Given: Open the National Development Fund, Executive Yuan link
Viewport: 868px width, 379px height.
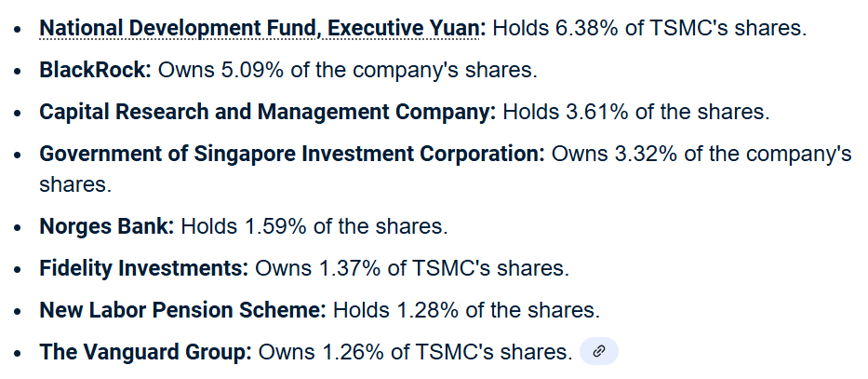Looking at the screenshot, I should coord(261,28).
